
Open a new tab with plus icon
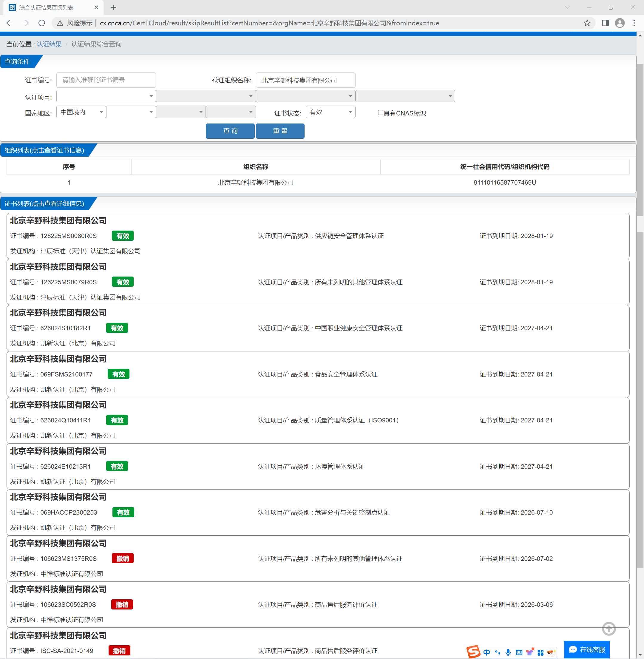click(x=113, y=7)
